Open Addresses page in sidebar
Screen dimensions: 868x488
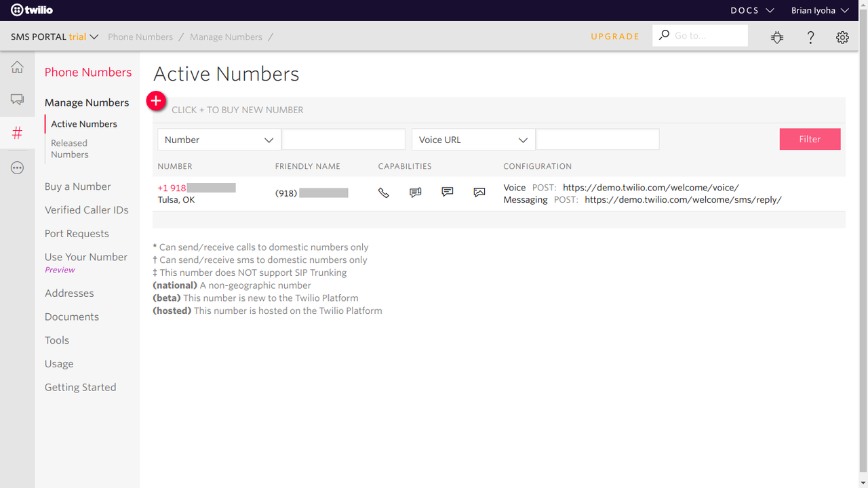click(x=69, y=293)
